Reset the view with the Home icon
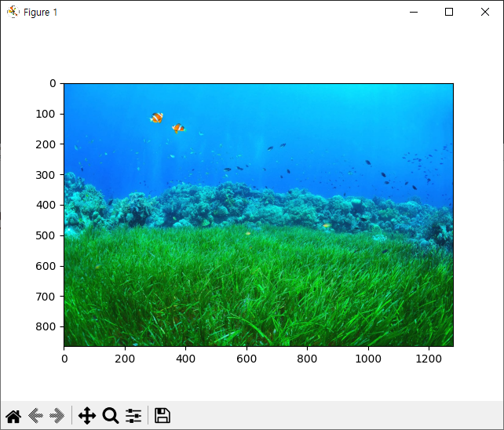The height and width of the screenshot is (430, 504). [x=13, y=416]
